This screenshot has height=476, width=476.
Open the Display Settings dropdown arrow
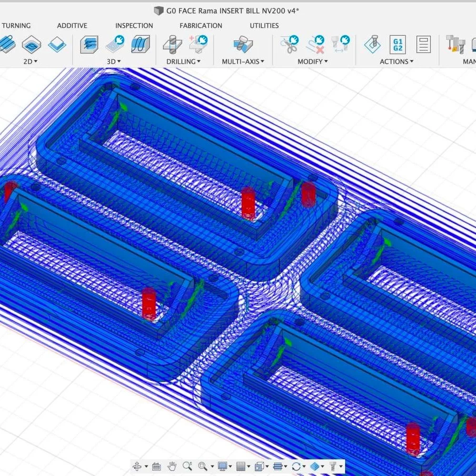230,466
